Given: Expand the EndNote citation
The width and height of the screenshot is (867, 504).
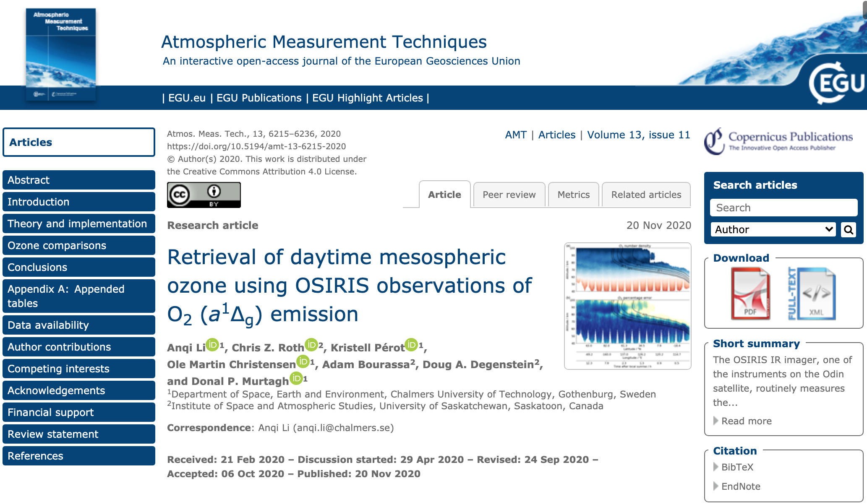Looking at the screenshot, I should pyautogui.click(x=740, y=486).
